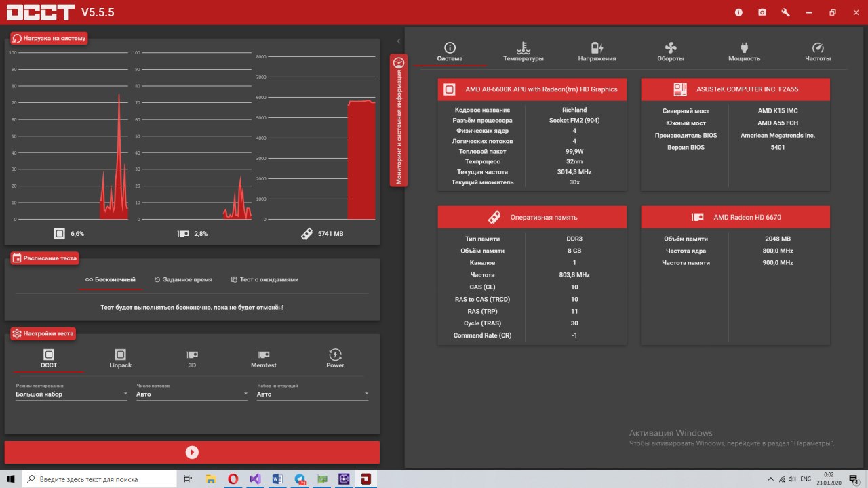The height and width of the screenshot is (488, 868).
Task: Select the Power test type
Action: [x=335, y=359]
